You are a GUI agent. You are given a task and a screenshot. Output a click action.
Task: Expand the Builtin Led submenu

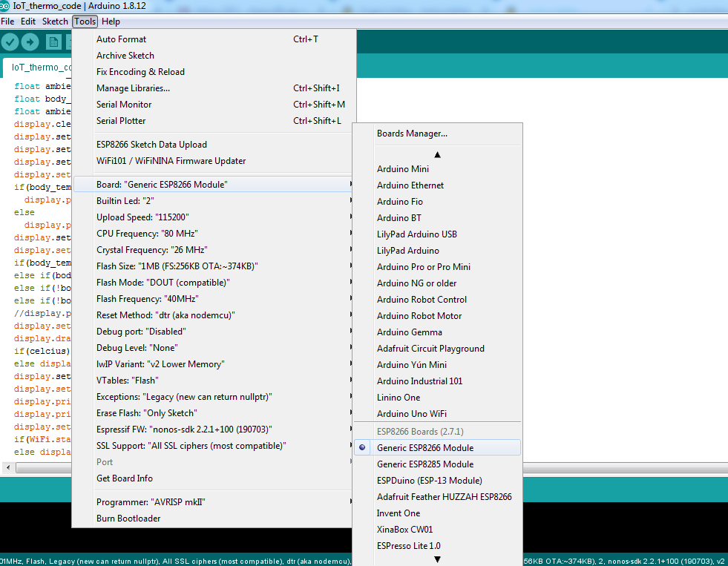[x=214, y=201]
